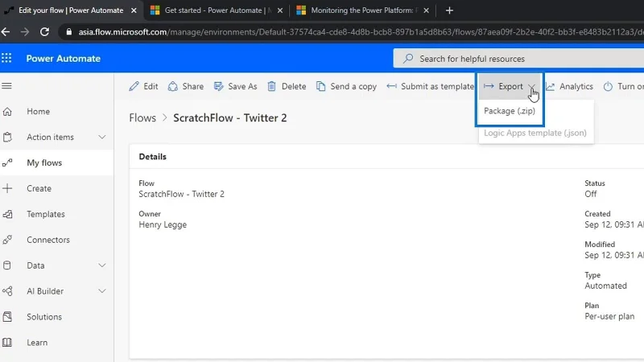Viewport: 644px width, 362px height.
Task: Click the Share icon in toolbar
Action: tap(173, 86)
